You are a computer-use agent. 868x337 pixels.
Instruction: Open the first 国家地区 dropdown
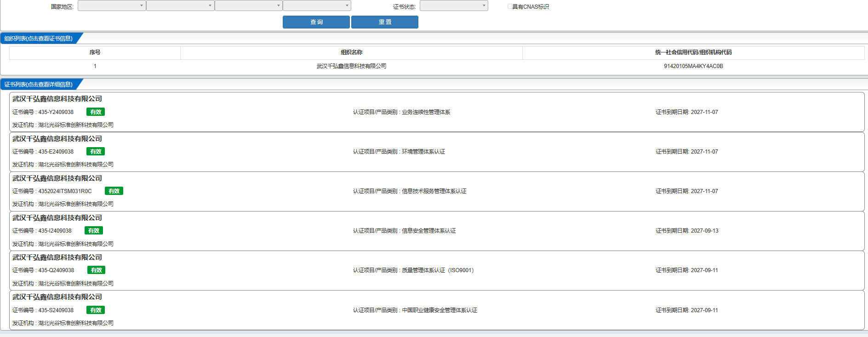click(112, 6)
